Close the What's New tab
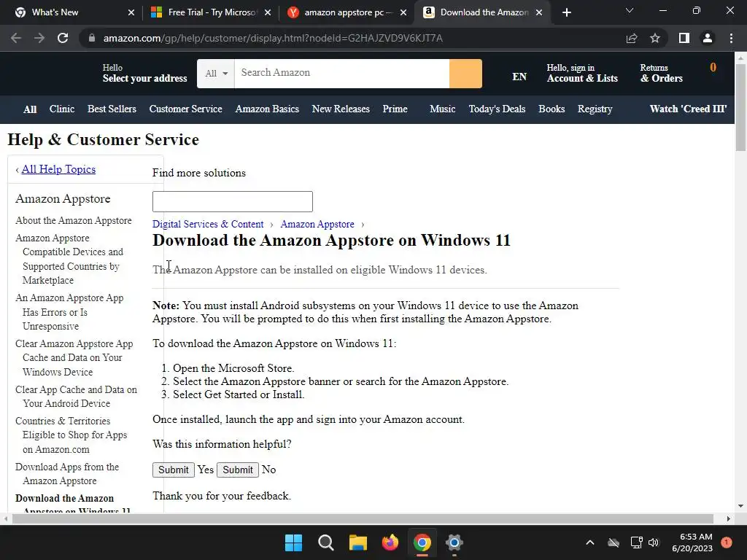The width and height of the screenshot is (747, 560). pos(131,12)
